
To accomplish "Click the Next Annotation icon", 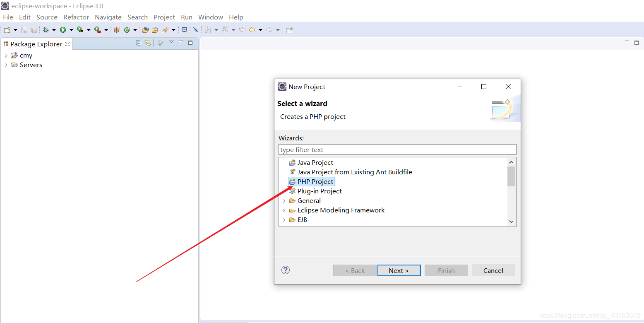I will (208, 30).
